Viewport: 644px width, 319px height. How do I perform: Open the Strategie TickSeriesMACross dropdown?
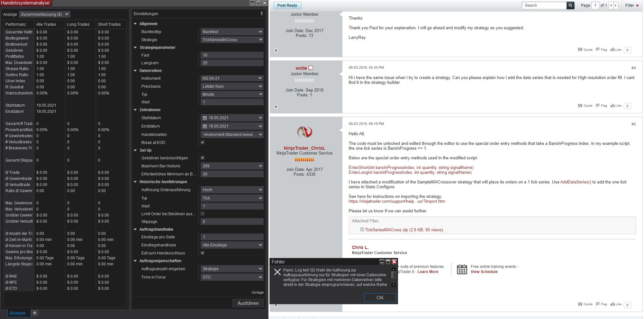(x=232, y=40)
